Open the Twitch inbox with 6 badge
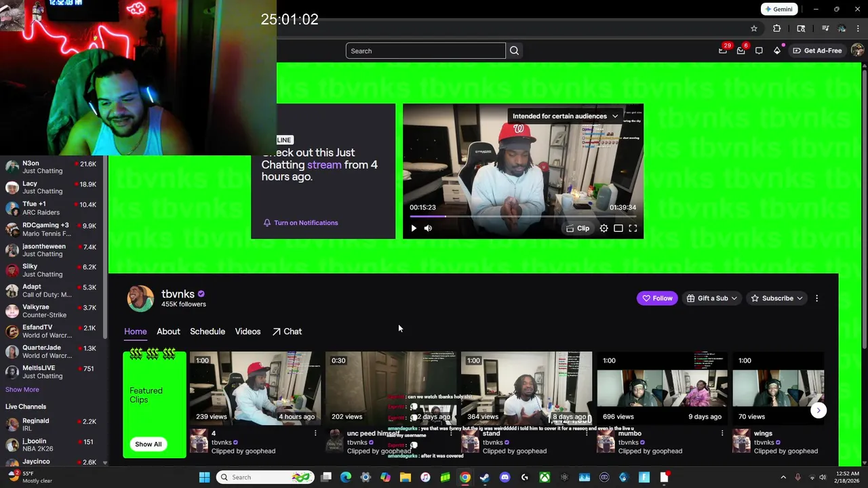 [741, 50]
